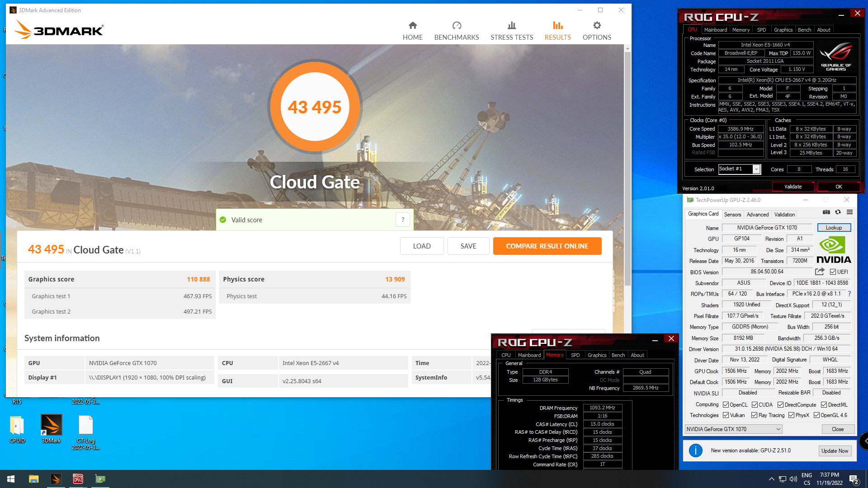The image size is (868, 488).
Task: Switch to ROG CPU-Z in the taskbar
Action: coord(78,479)
